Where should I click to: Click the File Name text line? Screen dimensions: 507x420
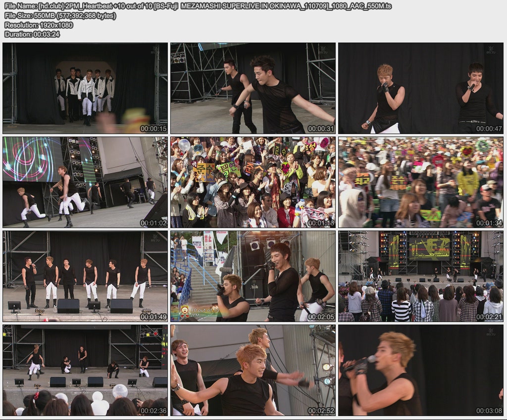pyautogui.click(x=198, y=6)
